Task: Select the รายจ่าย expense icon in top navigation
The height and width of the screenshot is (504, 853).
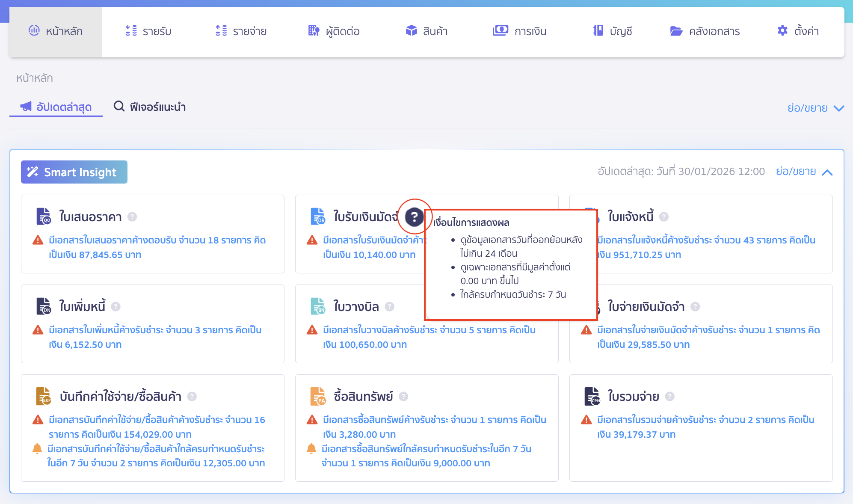Action: [x=221, y=31]
